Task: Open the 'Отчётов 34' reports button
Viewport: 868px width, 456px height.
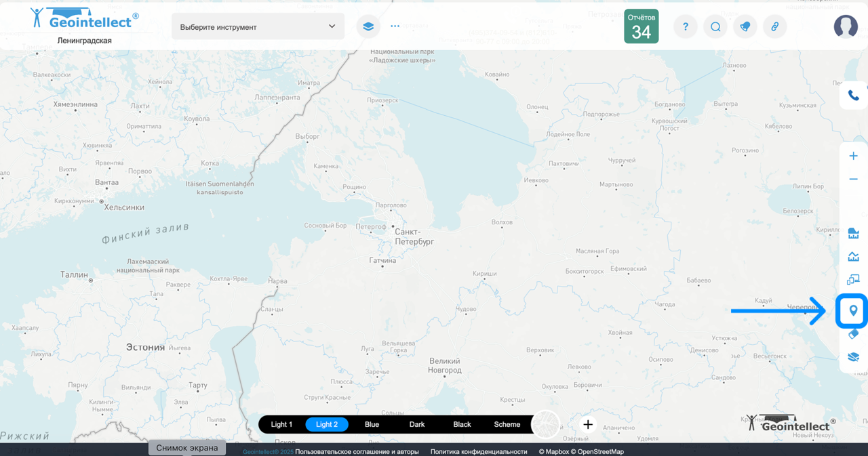Action: tap(641, 26)
